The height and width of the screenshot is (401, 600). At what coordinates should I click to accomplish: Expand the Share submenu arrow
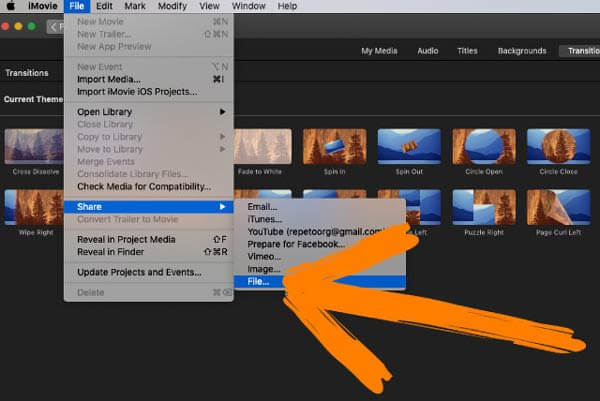(222, 207)
